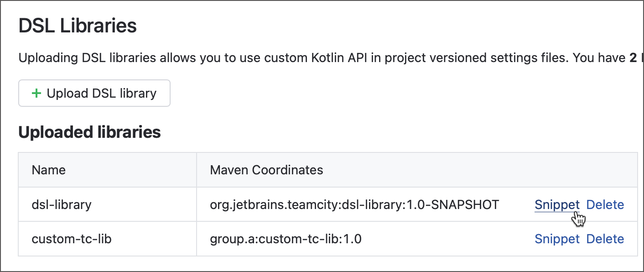Click the green plus icon on Upload button

coord(36,93)
